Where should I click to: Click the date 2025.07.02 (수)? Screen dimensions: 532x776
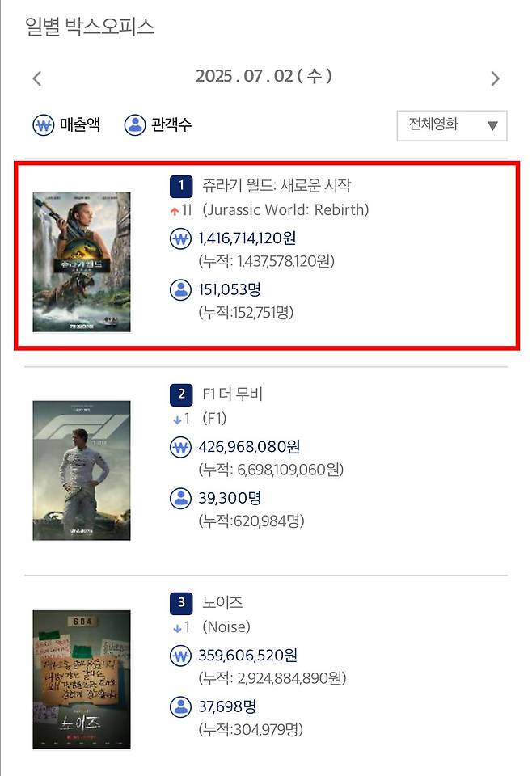coord(264,76)
